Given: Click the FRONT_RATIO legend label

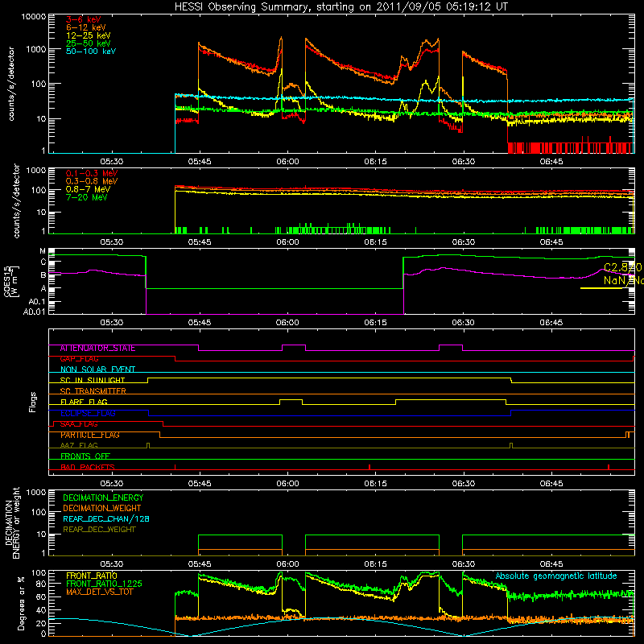Looking at the screenshot, I should click(x=92, y=576).
